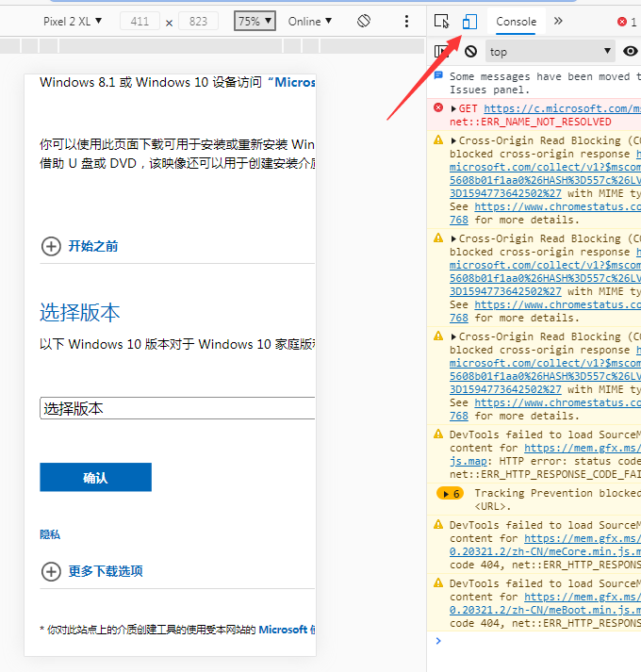
Task: Show the console sidebar panel
Action: (440, 52)
